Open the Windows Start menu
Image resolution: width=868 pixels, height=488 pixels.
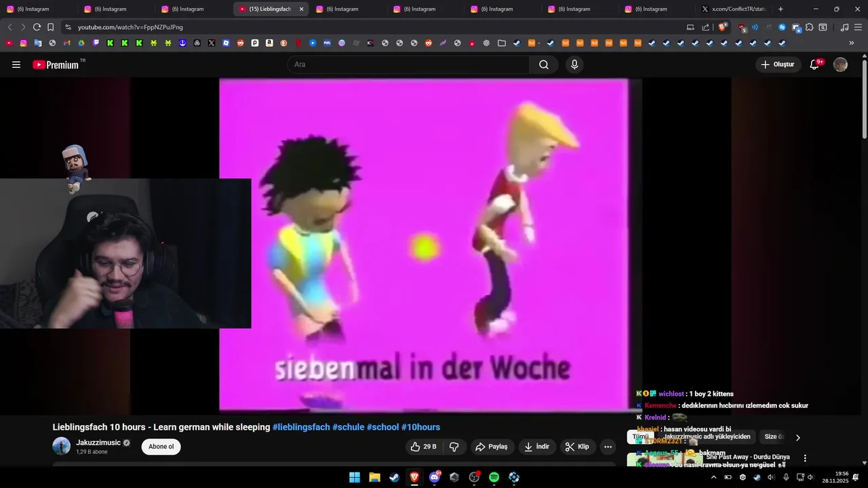click(354, 477)
